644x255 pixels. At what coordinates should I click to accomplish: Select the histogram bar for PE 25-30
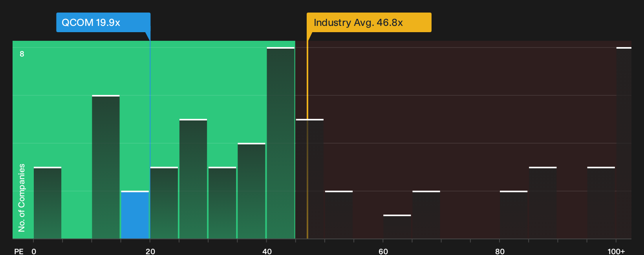(x=193, y=179)
